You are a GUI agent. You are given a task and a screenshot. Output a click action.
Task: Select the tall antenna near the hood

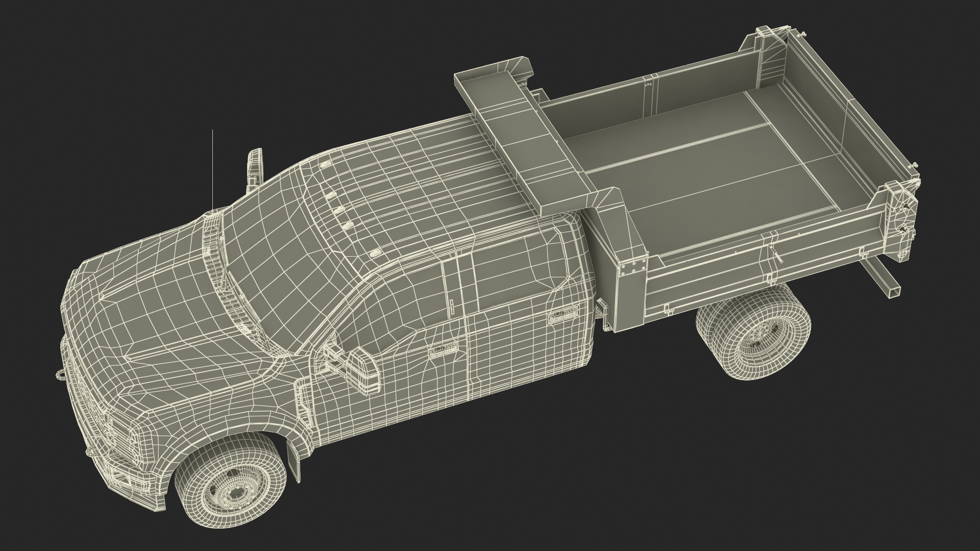(213, 168)
